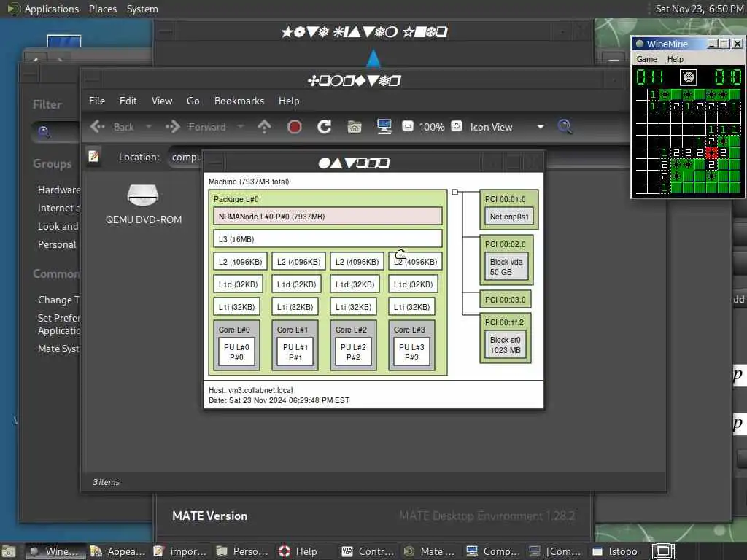This screenshot has width=747, height=560.
Task: Click the panel clock Sat Nov 23
Action: pos(699,9)
